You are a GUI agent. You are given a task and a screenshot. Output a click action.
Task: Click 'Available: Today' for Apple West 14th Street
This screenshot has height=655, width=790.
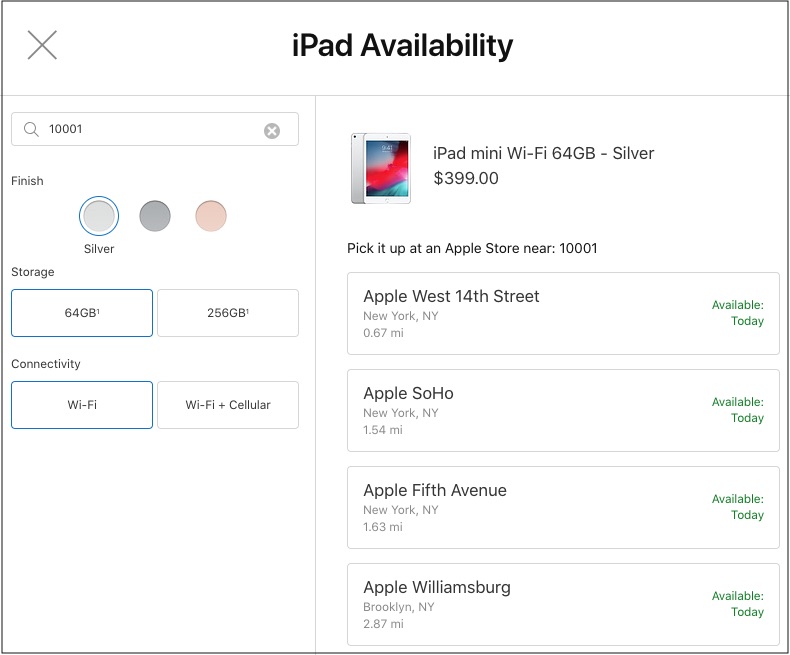[738, 313]
